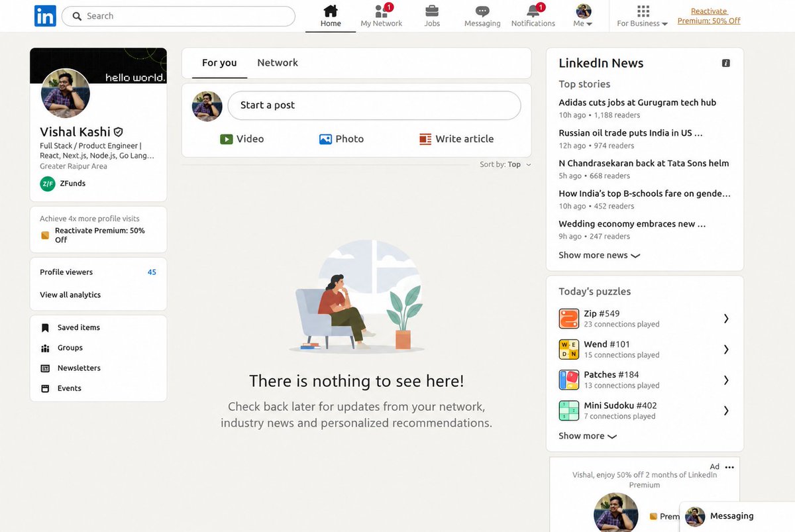Open the Sort by Top dropdown
Screen dimensions: 795x532
point(506,164)
